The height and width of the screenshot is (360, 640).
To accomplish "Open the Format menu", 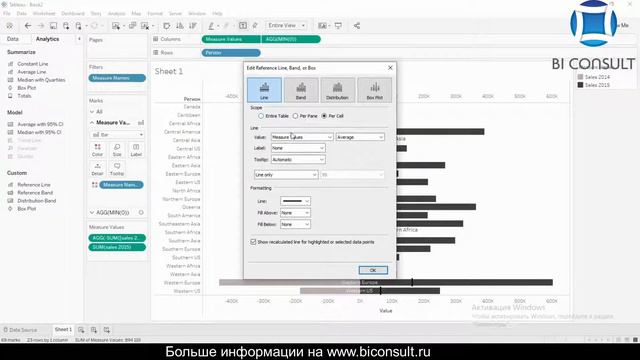I will tap(155, 13).
